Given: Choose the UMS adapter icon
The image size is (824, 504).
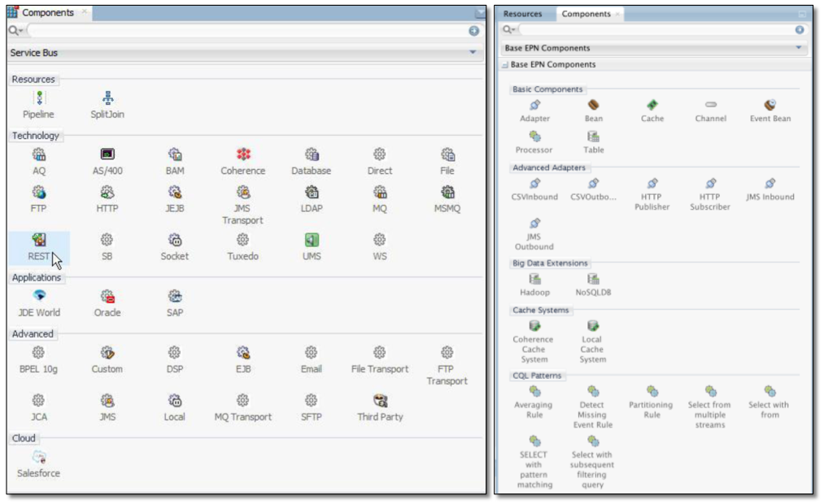Looking at the screenshot, I should 312,240.
